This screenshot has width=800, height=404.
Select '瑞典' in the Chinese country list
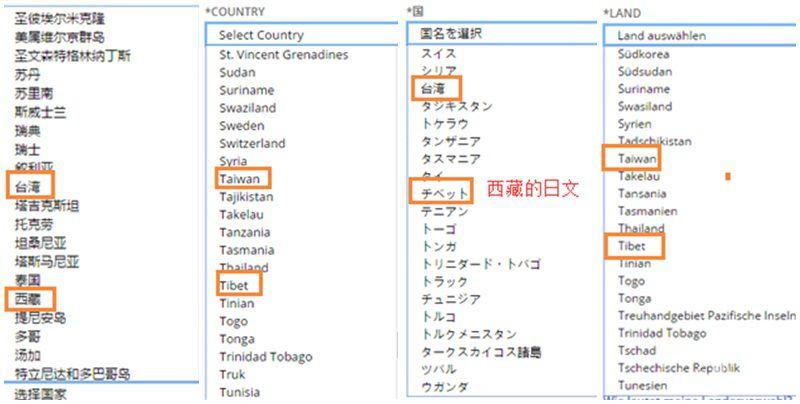27,130
